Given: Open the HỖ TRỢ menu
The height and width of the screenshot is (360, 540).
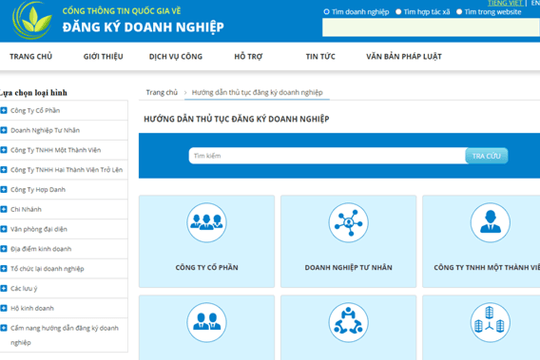Looking at the screenshot, I should (x=248, y=56).
